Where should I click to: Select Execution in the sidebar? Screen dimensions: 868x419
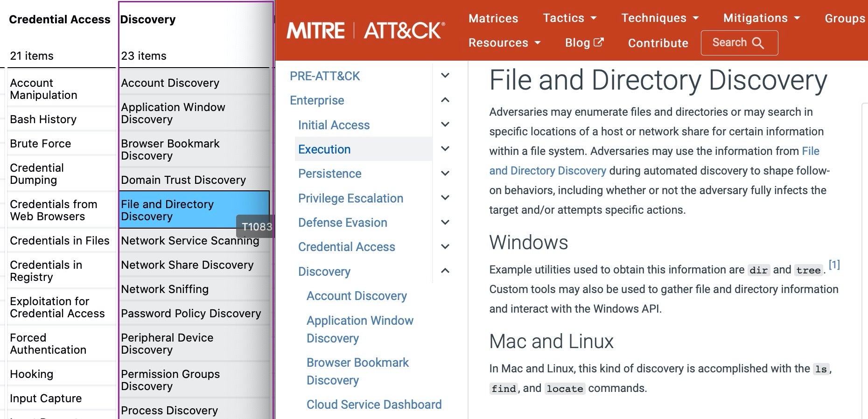pyautogui.click(x=324, y=149)
